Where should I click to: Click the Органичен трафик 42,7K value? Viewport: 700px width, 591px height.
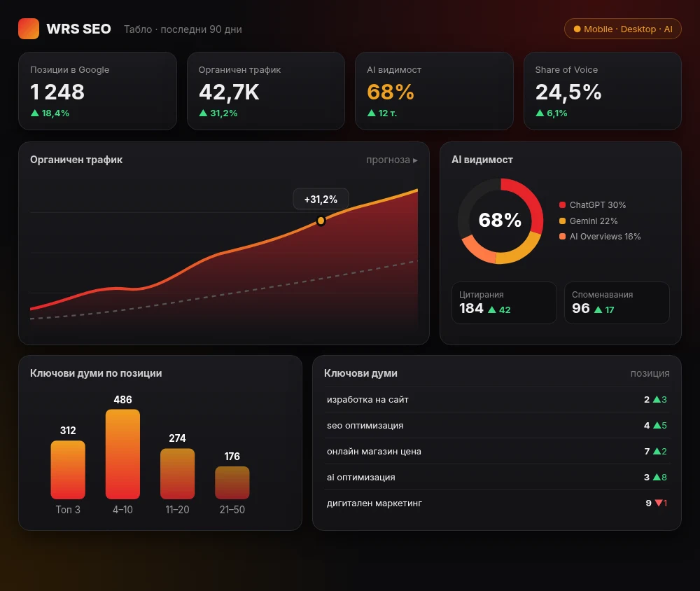(x=229, y=92)
